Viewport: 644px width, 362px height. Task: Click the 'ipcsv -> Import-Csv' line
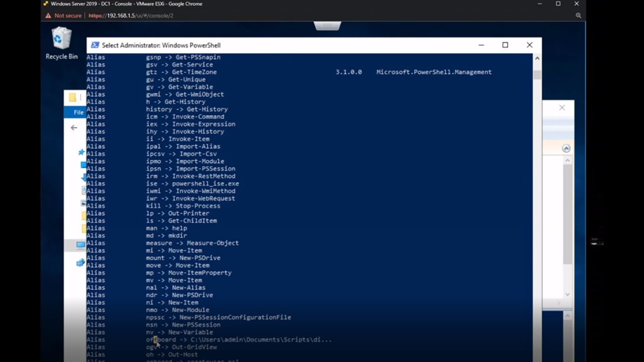click(181, 154)
